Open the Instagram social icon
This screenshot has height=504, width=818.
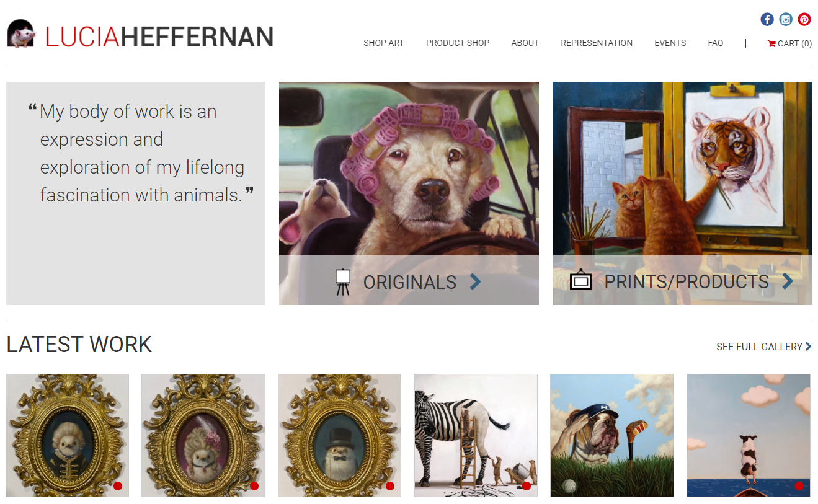tap(786, 19)
